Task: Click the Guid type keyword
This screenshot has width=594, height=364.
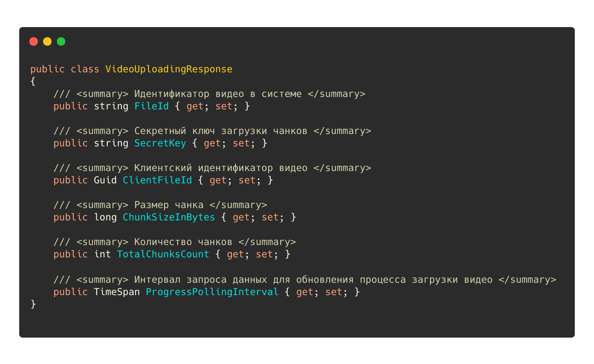Action: 105,180
